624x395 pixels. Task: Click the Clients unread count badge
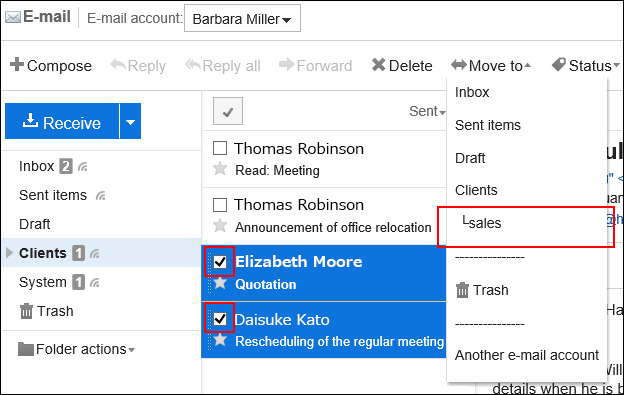coord(78,253)
